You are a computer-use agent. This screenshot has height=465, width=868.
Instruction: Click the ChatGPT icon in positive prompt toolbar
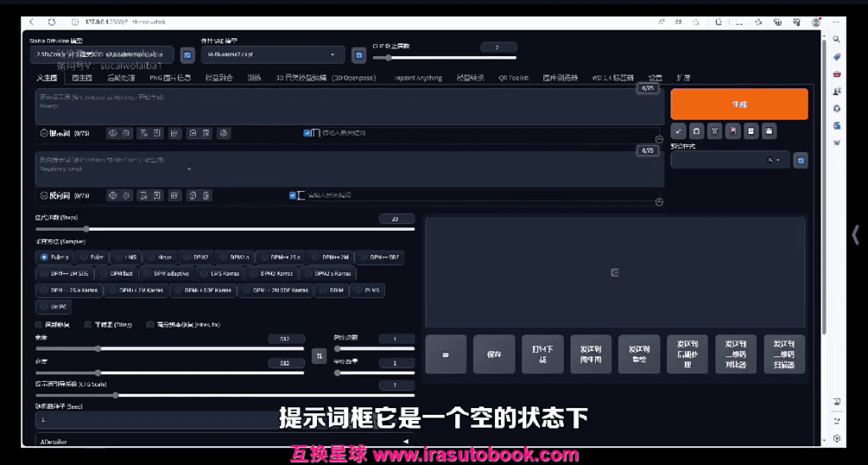(224, 133)
